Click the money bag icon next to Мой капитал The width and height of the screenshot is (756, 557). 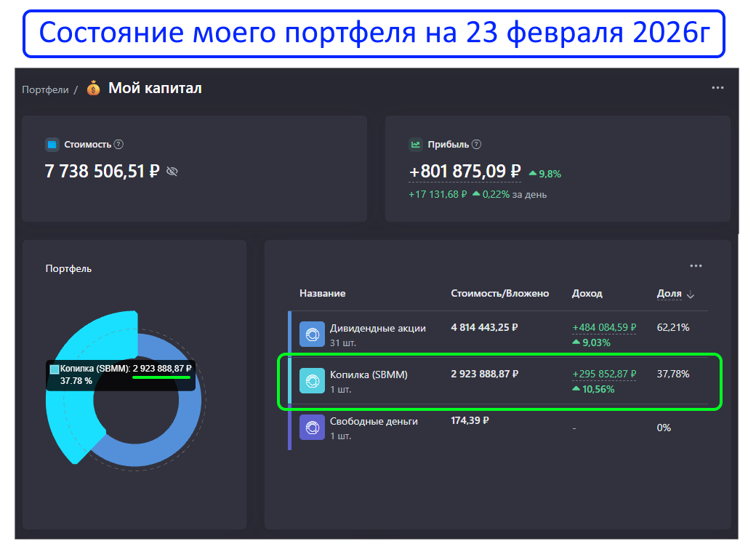93,87
